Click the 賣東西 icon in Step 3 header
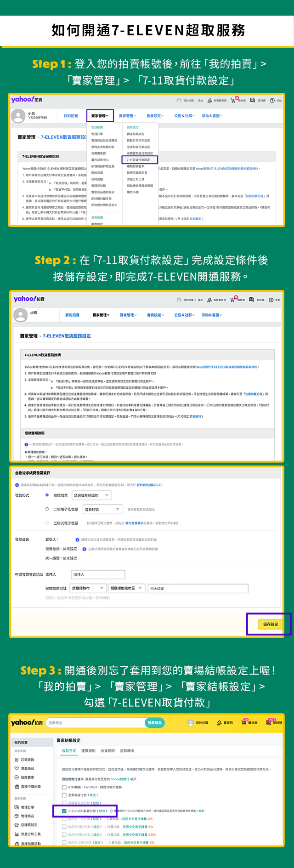Screen dimensions: 294x868 [219, 723]
